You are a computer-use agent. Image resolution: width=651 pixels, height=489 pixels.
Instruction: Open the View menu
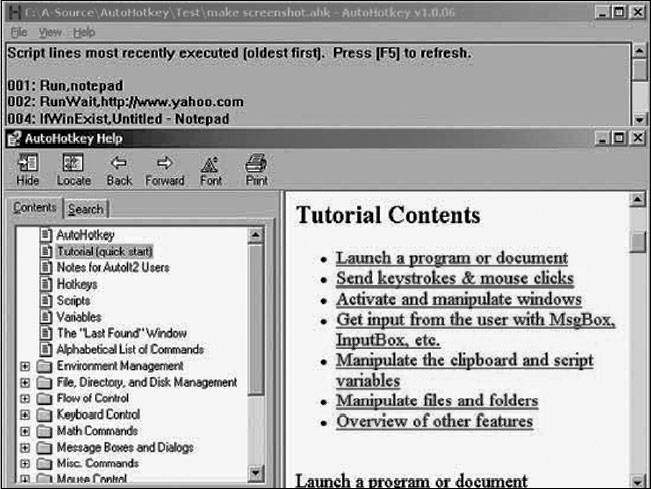pos(49,32)
